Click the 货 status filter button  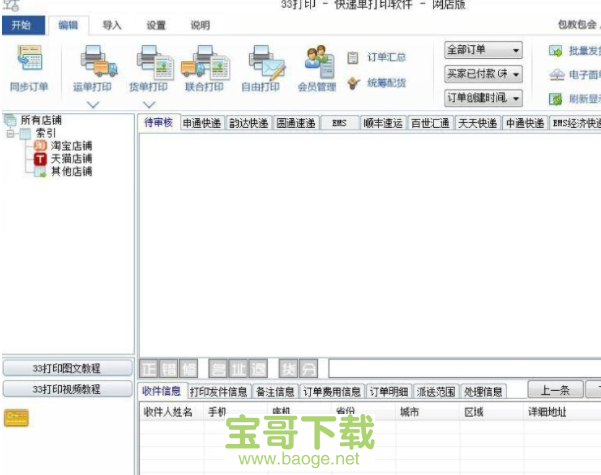[288, 369]
